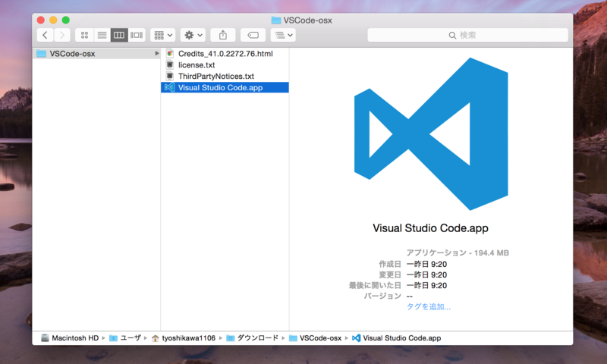Click the ThirdPartyNotices.txt document icon

[x=169, y=76]
